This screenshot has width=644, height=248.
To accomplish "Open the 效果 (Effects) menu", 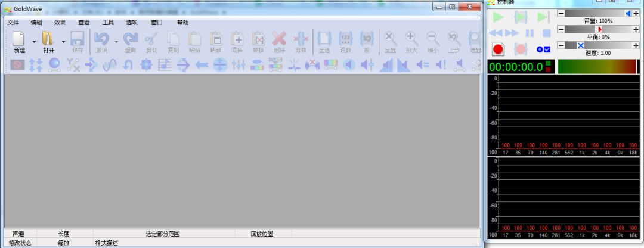I will click(60, 23).
